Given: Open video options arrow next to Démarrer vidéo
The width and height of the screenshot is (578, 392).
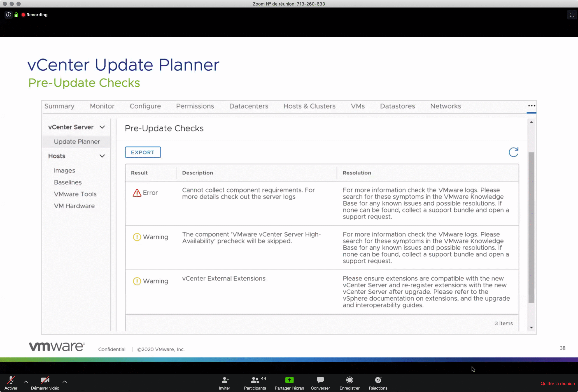Looking at the screenshot, I should (x=65, y=382).
